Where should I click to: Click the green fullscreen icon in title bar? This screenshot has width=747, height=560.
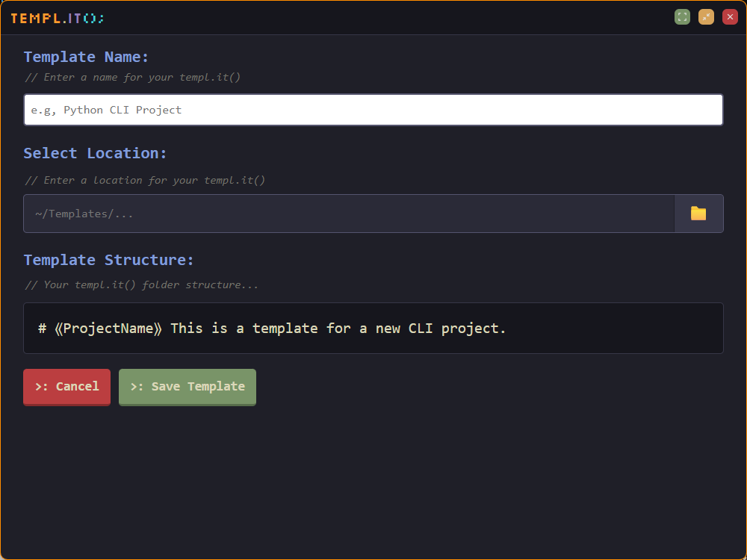[x=682, y=16]
